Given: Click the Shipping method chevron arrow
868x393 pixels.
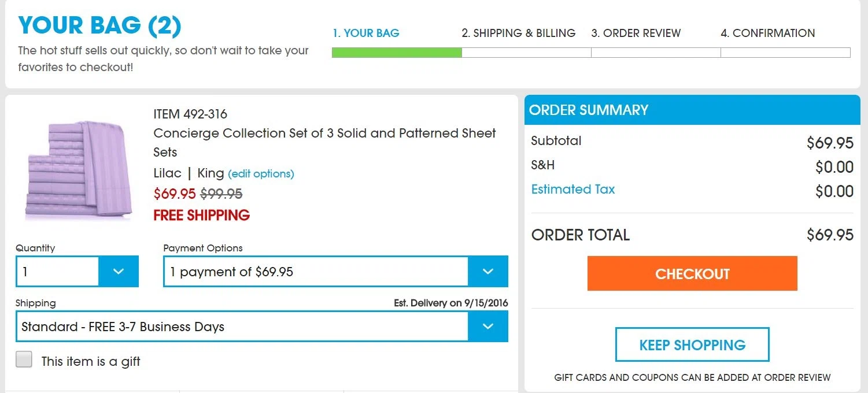Looking at the screenshot, I should (488, 326).
